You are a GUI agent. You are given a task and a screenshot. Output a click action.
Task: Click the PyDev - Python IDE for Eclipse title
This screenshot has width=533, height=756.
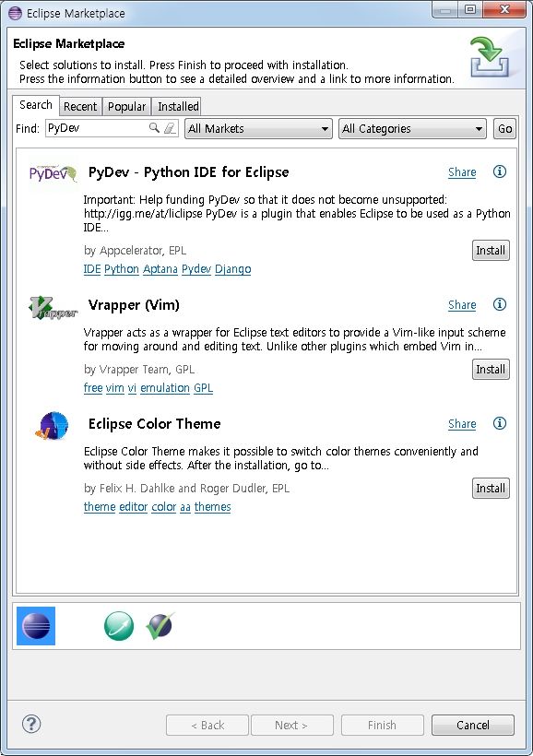click(x=189, y=172)
